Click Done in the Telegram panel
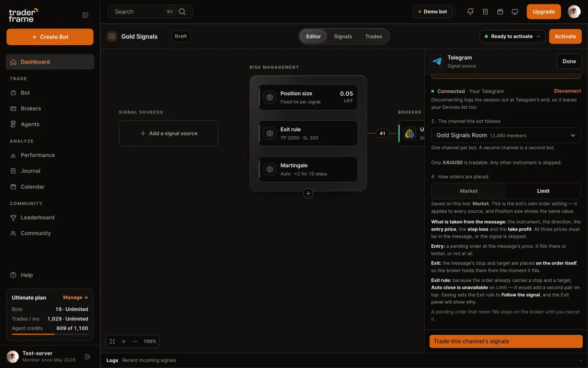This screenshot has height=368, width=588. click(x=569, y=62)
